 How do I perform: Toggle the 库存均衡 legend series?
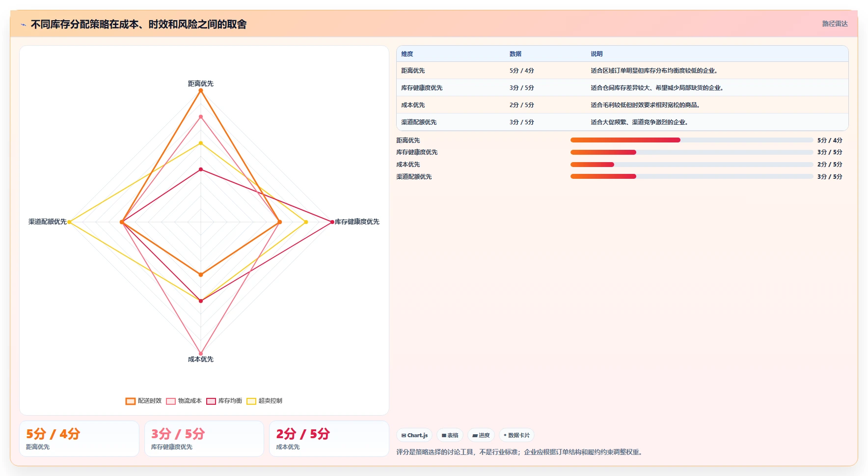pos(224,401)
